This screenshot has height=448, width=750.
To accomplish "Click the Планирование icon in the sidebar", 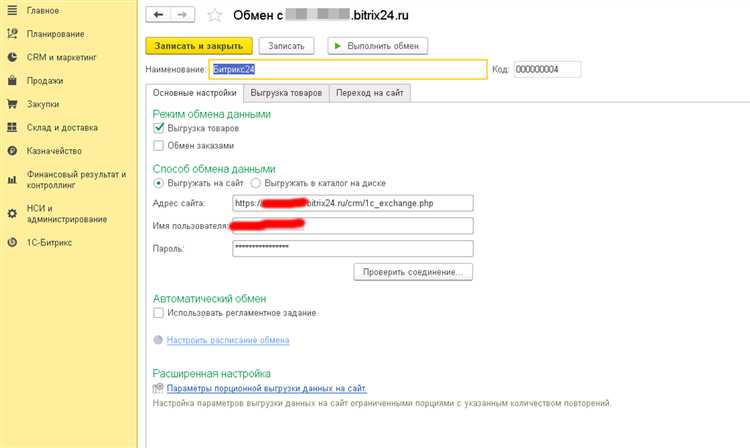I will pos(12,33).
